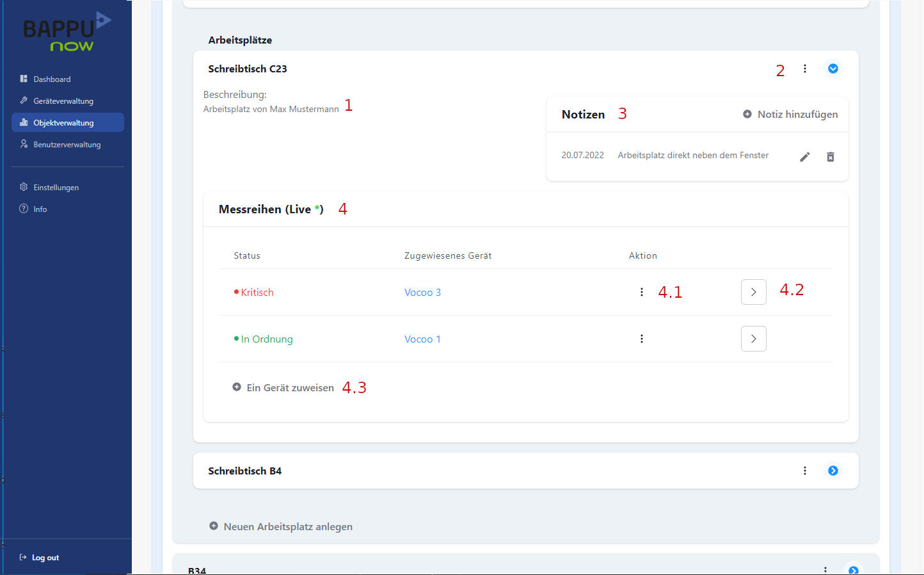Click the Neuen Arbeitsplatz anlegen label
This screenshot has height=575, width=924.
288,526
